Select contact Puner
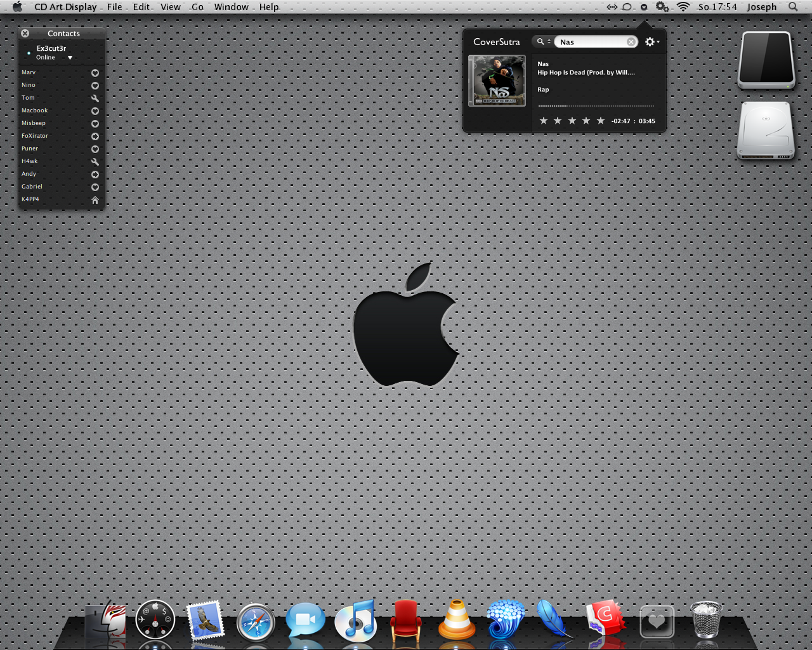The width and height of the screenshot is (812, 650). click(x=30, y=149)
